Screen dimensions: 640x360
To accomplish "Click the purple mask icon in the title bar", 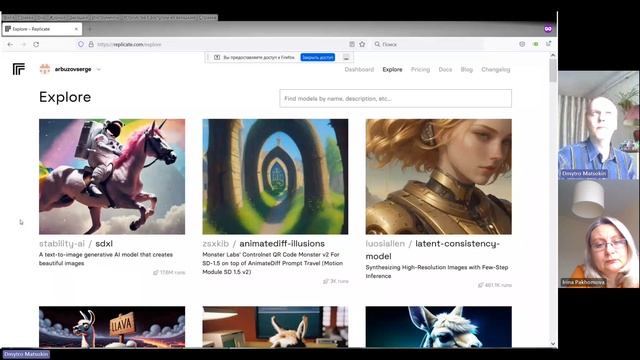I will 548,29.
